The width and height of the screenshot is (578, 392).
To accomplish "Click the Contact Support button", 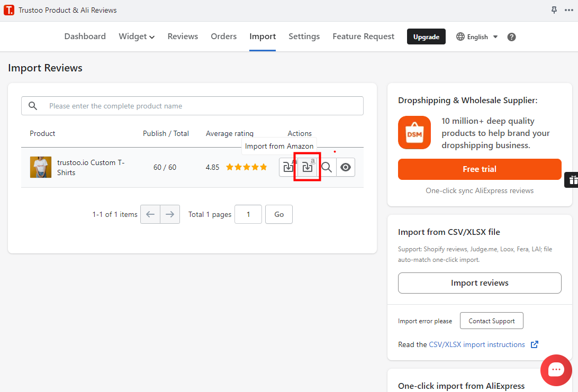I will point(491,321).
